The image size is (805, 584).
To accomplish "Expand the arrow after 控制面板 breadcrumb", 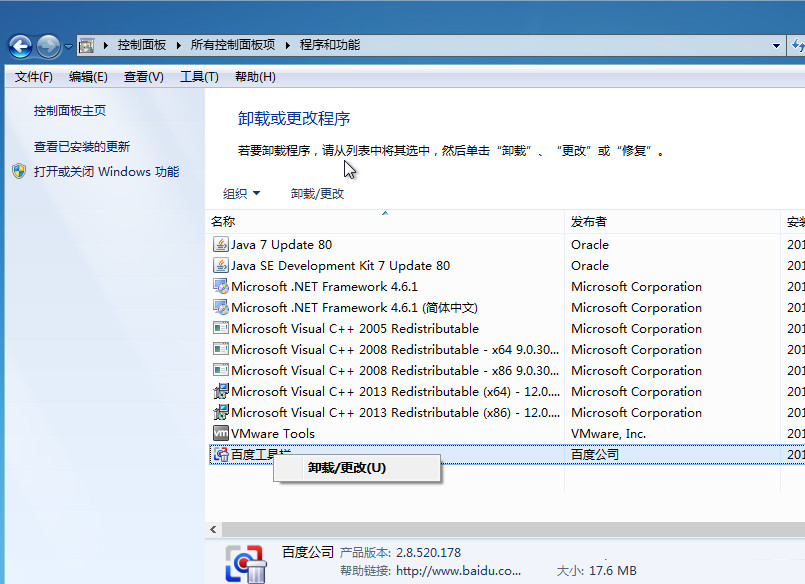I will tap(178, 45).
